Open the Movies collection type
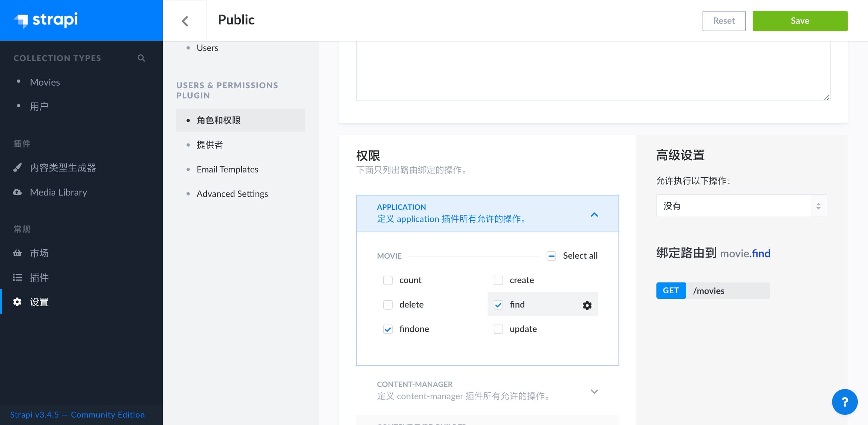Screen dimensions: 868x425 (45, 82)
